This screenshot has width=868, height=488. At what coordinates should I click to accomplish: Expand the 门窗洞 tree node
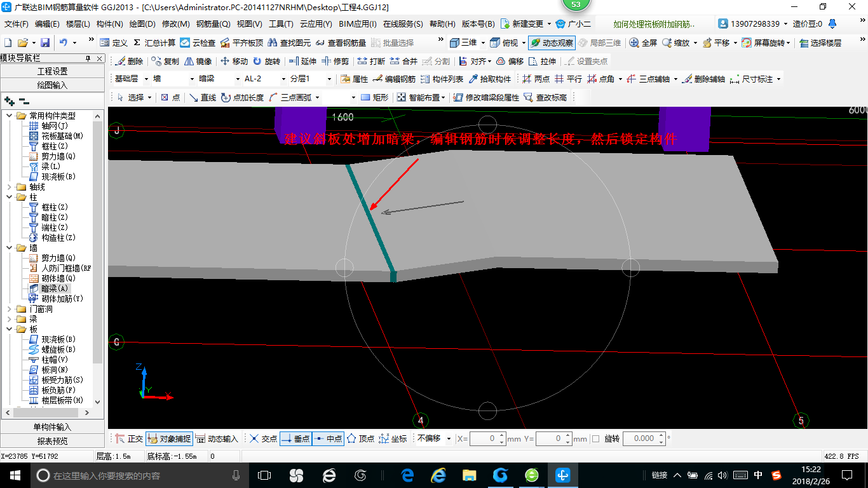[x=10, y=309]
